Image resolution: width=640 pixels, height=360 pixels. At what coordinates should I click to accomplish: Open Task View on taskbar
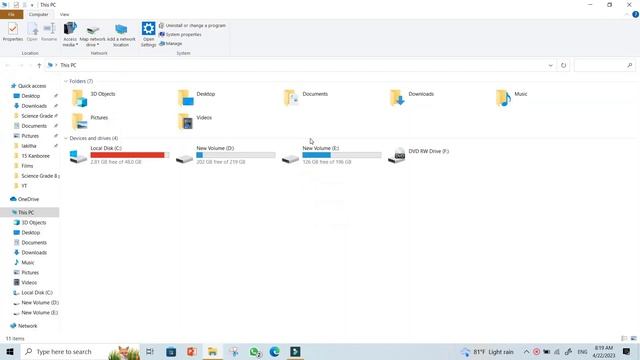[x=150, y=351]
